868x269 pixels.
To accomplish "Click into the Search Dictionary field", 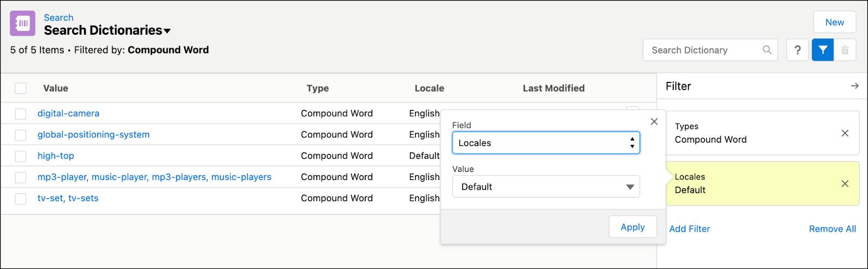I will coord(703,50).
